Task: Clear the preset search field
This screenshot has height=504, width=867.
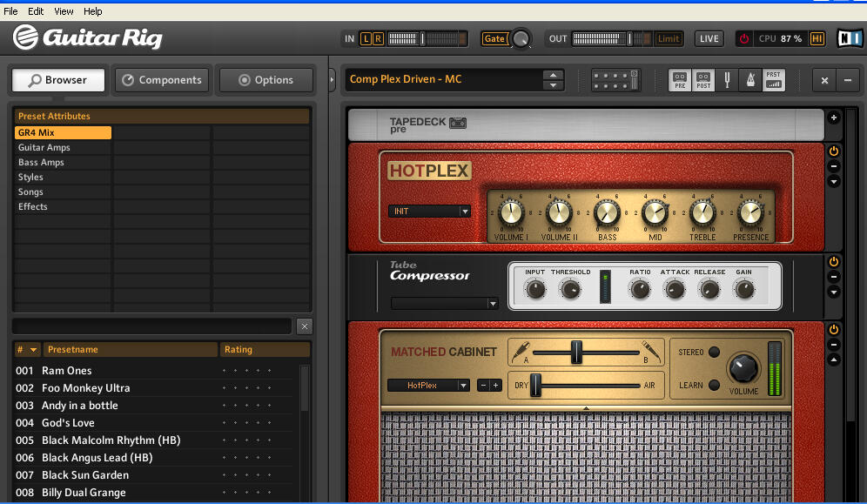Action: 304,326
